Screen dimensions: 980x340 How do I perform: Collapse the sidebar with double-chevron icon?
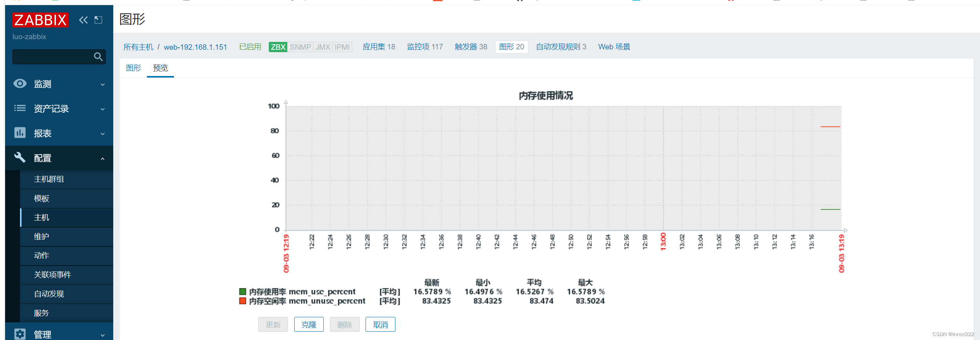click(x=83, y=20)
